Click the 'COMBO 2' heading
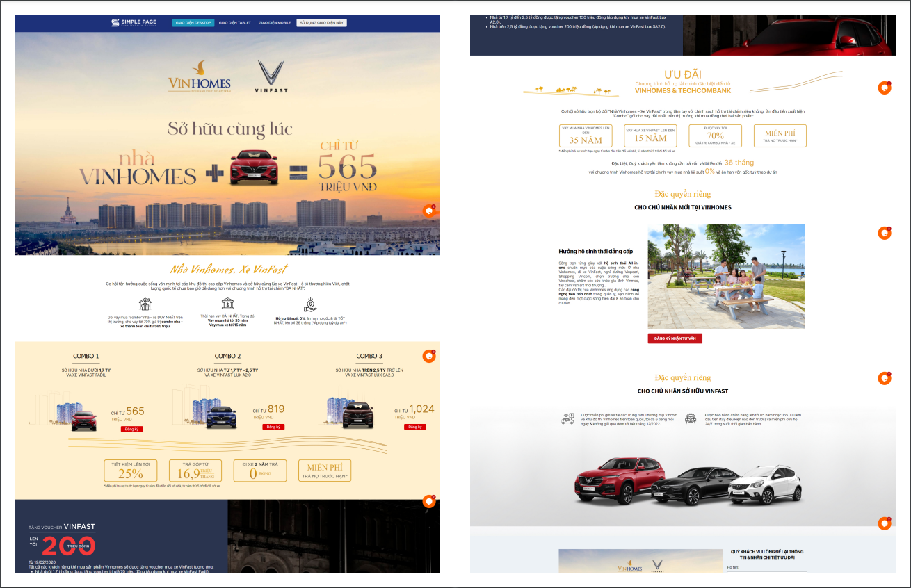 [227, 357]
